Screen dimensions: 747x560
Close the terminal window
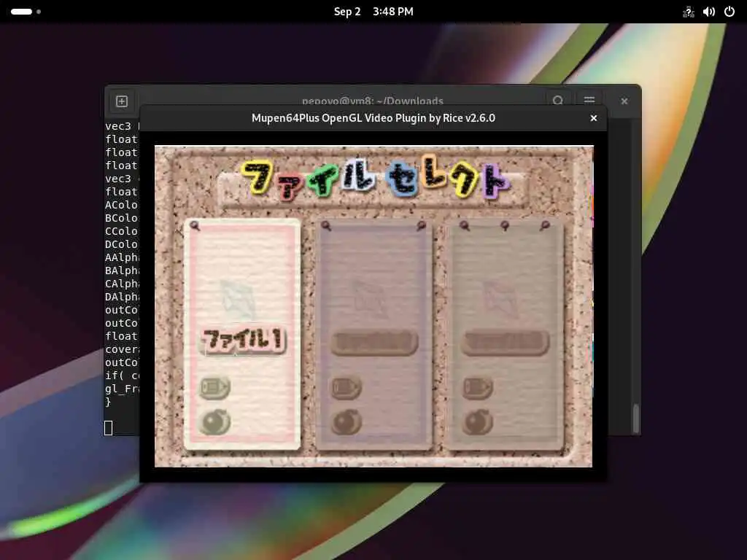click(x=624, y=101)
